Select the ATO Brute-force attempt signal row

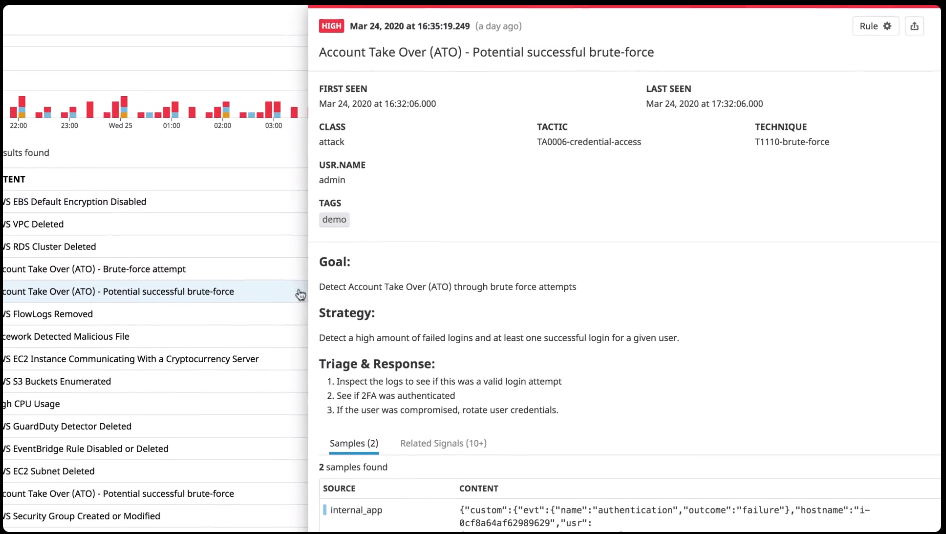pyautogui.click(x=94, y=269)
